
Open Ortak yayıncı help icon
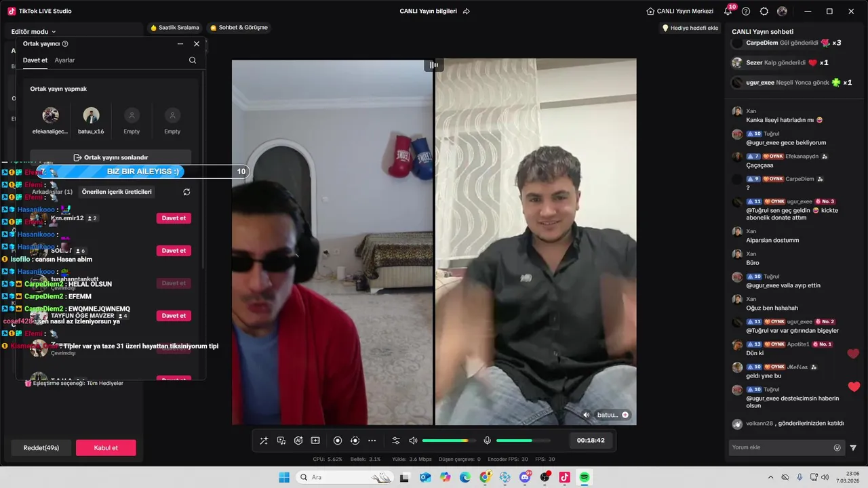pos(65,43)
